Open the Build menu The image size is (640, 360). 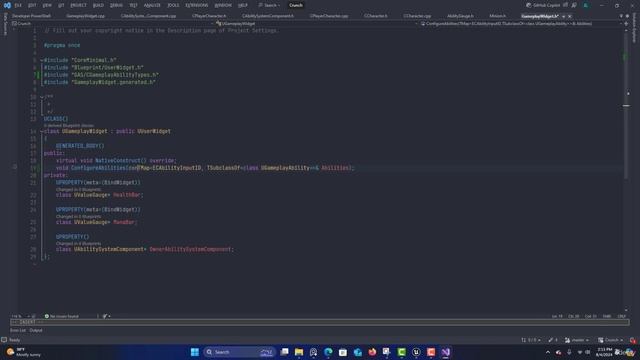(98, 5)
